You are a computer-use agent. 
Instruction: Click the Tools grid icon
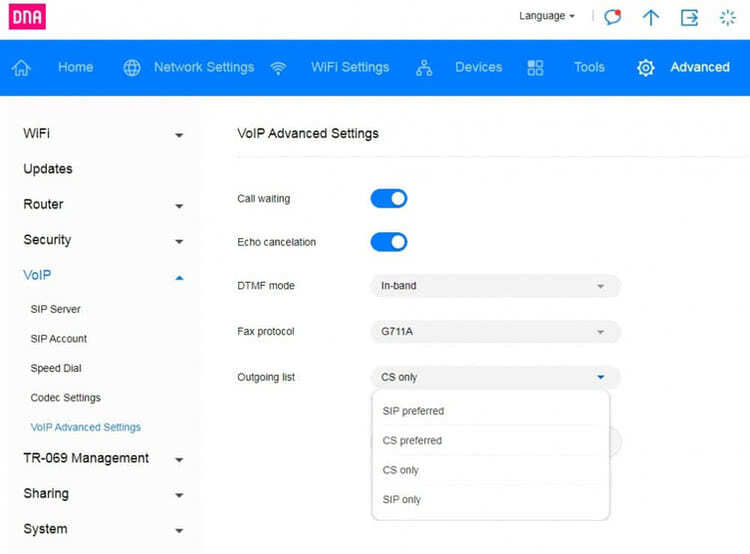(x=535, y=67)
